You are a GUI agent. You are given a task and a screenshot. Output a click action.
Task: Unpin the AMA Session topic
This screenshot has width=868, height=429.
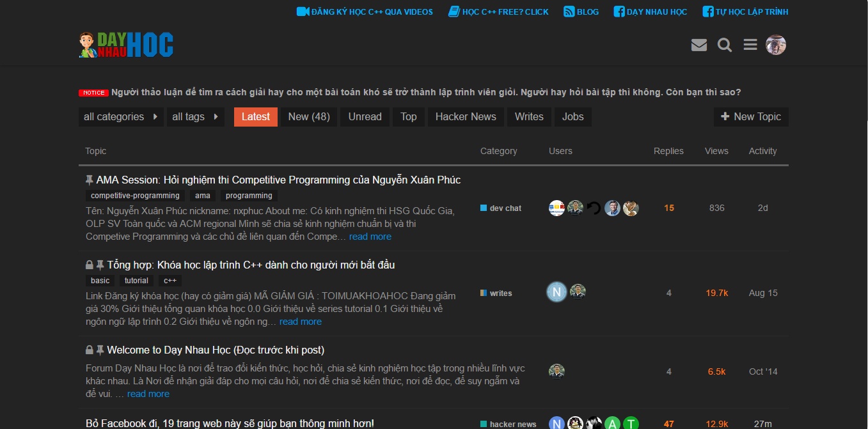pyautogui.click(x=88, y=180)
